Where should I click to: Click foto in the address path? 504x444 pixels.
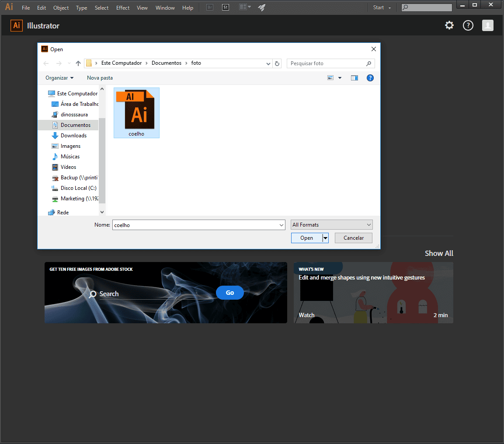tap(196, 63)
